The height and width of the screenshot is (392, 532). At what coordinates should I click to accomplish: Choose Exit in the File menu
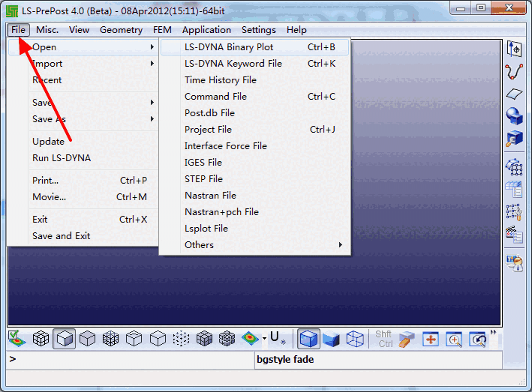pyautogui.click(x=83, y=219)
